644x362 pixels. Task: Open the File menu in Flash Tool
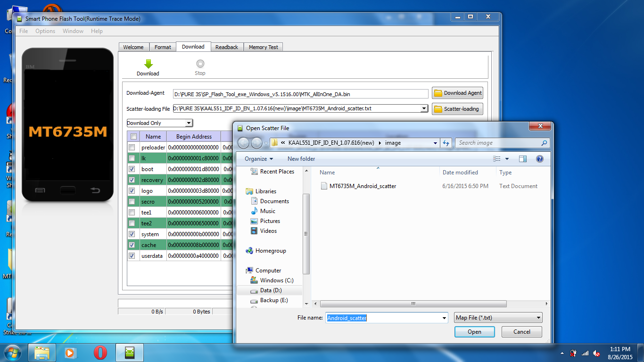24,31
